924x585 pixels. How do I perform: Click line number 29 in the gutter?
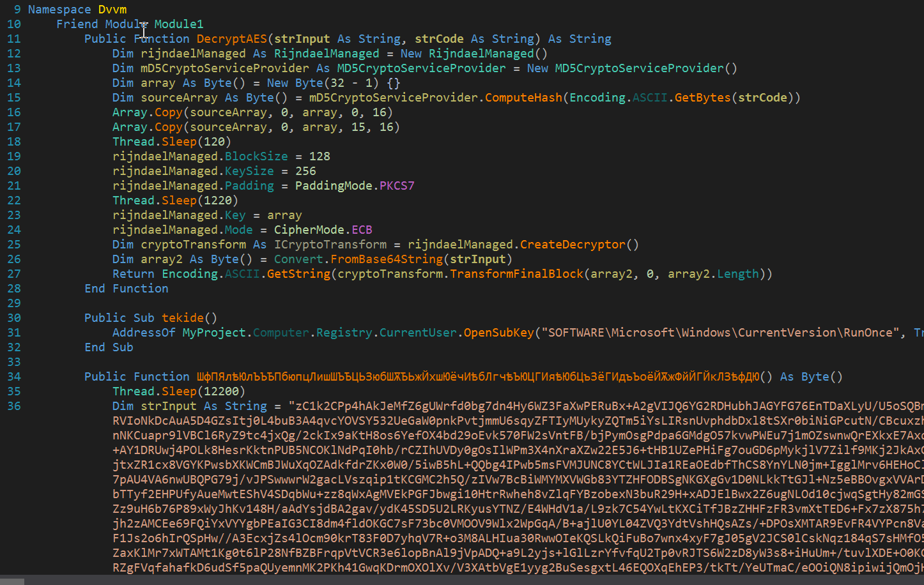tap(14, 303)
